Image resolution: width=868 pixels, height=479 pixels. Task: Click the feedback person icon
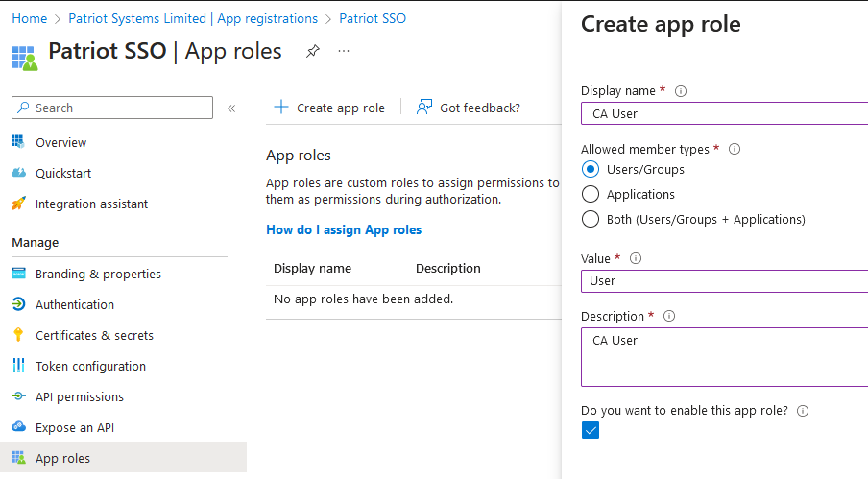[x=424, y=107]
